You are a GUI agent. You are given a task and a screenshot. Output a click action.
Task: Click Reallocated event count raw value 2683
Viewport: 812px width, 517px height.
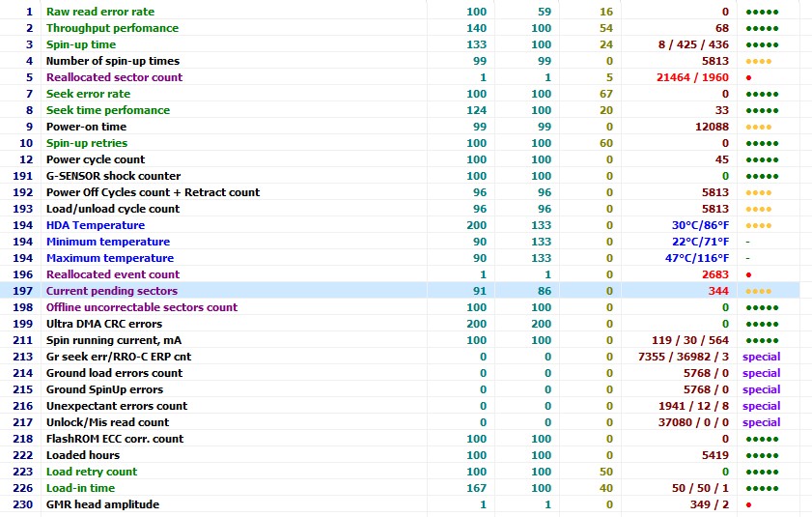click(x=715, y=274)
